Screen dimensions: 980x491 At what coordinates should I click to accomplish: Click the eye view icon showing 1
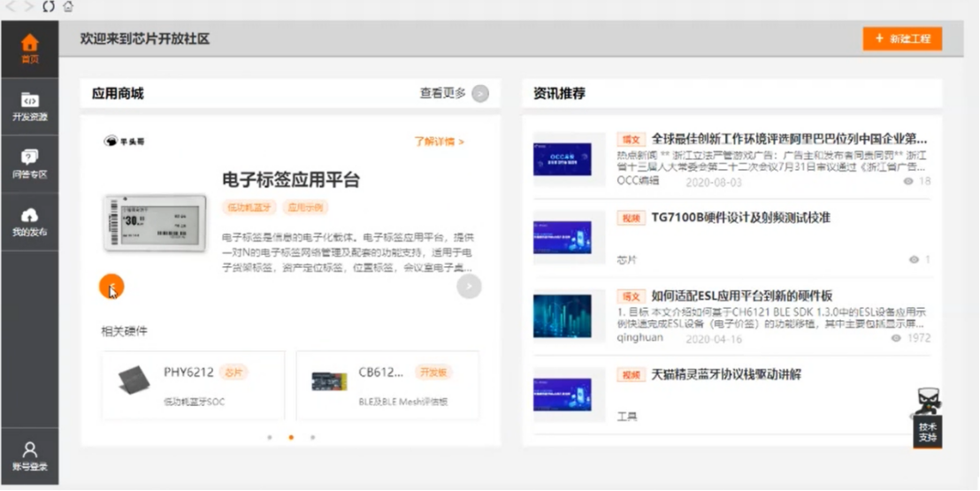(x=914, y=259)
